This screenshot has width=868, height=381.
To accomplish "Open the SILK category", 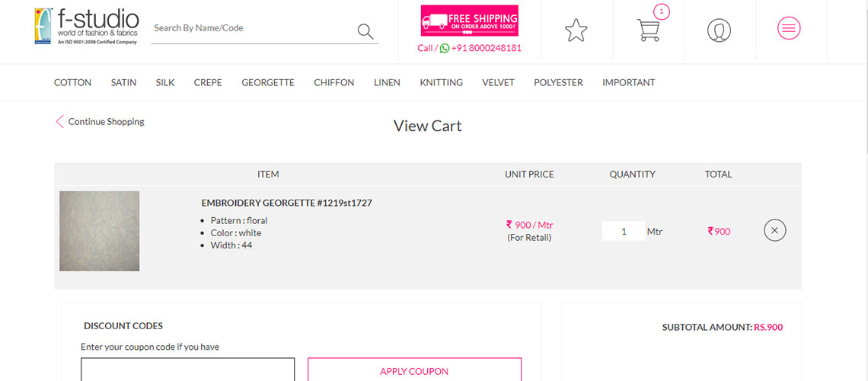I will point(165,82).
